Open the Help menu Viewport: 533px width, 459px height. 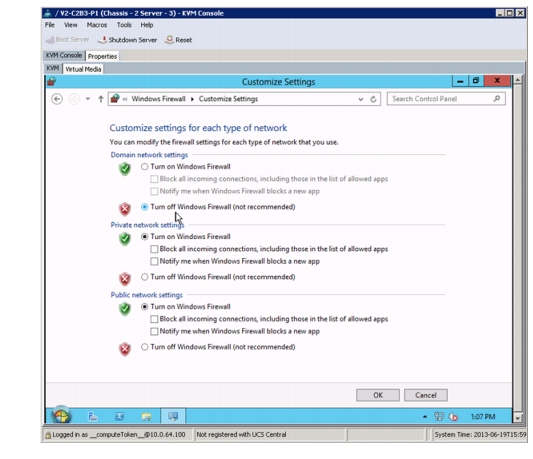147,25
